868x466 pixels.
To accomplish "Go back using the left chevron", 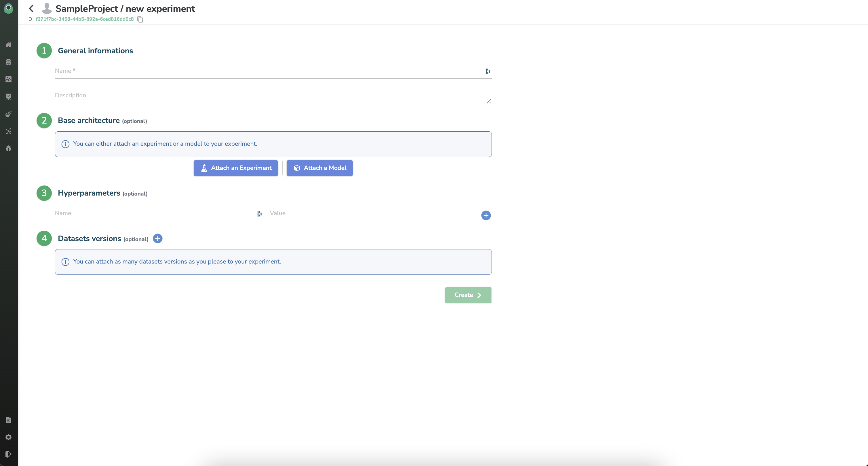I will coord(31,8).
